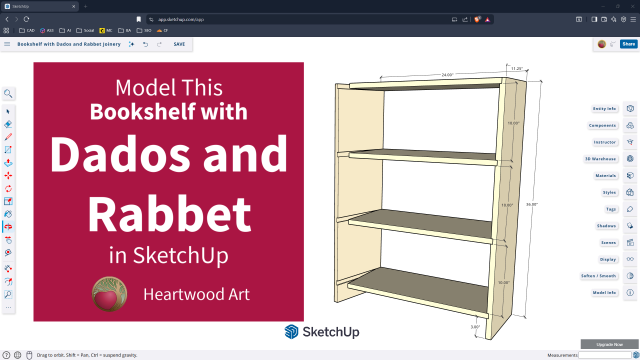Select the Rectangle tool
Image resolution: width=640 pixels, height=360 pixels.
[8, 150]
